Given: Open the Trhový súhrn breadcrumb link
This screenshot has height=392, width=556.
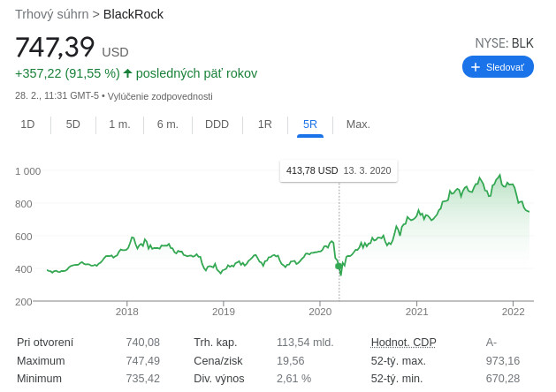Looking at the screenshot, I should point(51,14).
